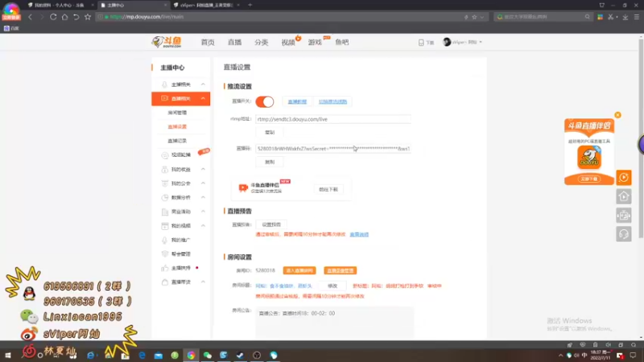Open the sViper user account dropdown
The width and height of the screenshot is (644, 362).
(x=462, y=42)
